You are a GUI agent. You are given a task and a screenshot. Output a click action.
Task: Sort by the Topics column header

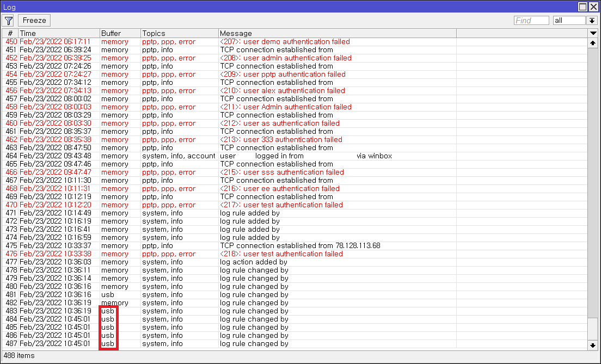[180, 33]
